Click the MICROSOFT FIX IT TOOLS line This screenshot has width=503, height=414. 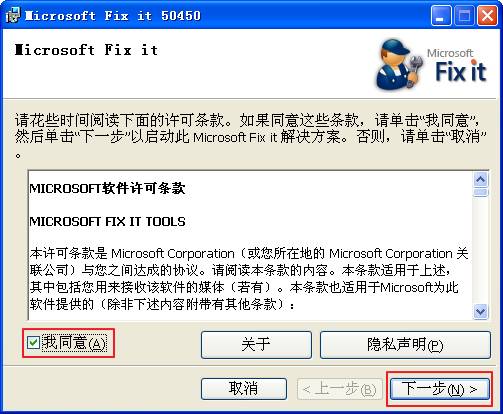click(107, 222)
